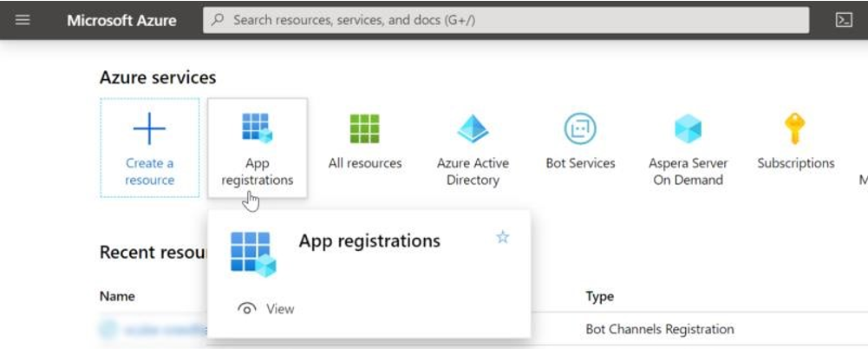The image size is (868, 349).
Task: Click the App registrations service icon
Action: click(x=258, y=128)
